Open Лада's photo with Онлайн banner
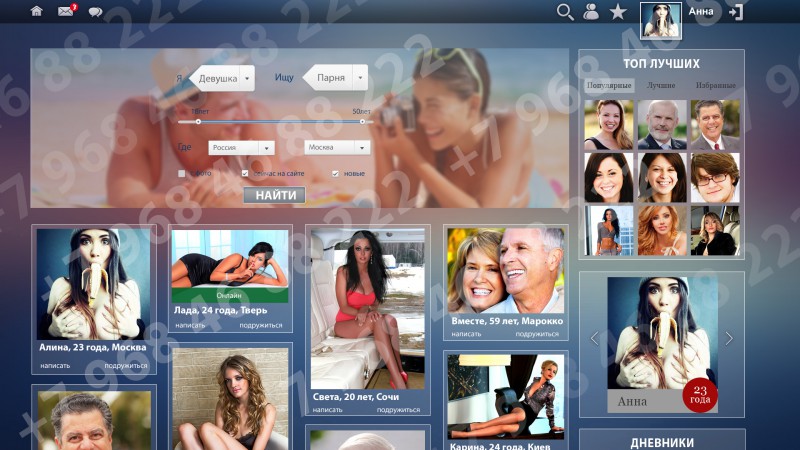The width and height of the screenshot is (800, 450). tap(230, 266)
